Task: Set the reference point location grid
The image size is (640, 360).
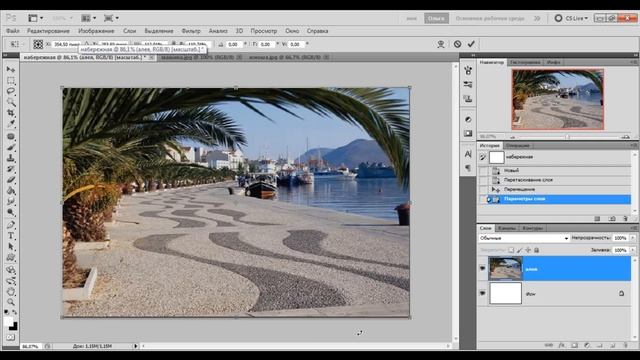Action: tap(38, 44)
